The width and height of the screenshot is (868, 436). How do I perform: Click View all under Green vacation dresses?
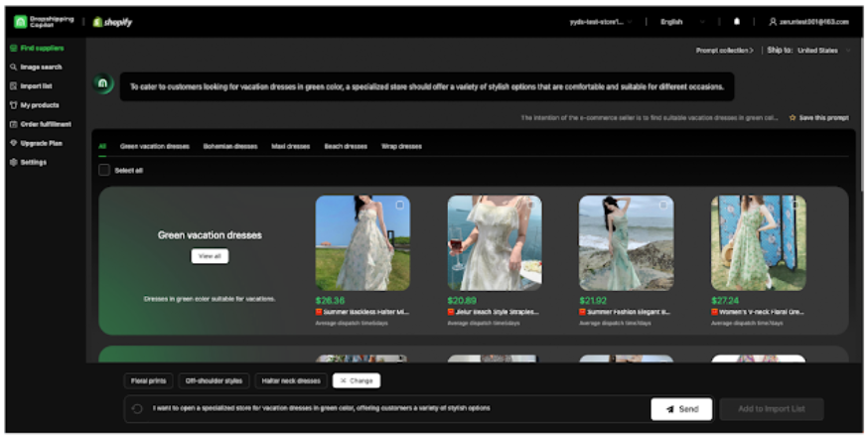(210, 256)
